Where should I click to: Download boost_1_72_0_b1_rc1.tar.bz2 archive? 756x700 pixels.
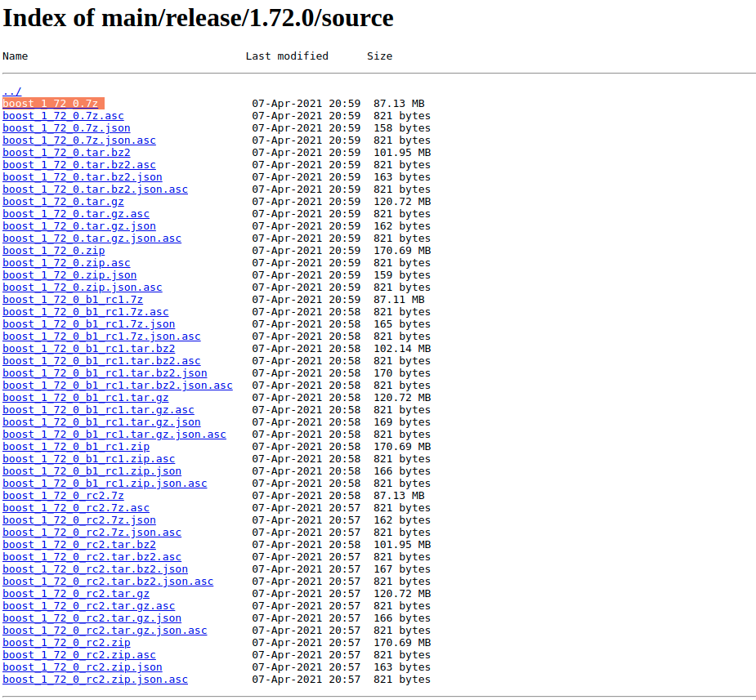pos(89,349)
